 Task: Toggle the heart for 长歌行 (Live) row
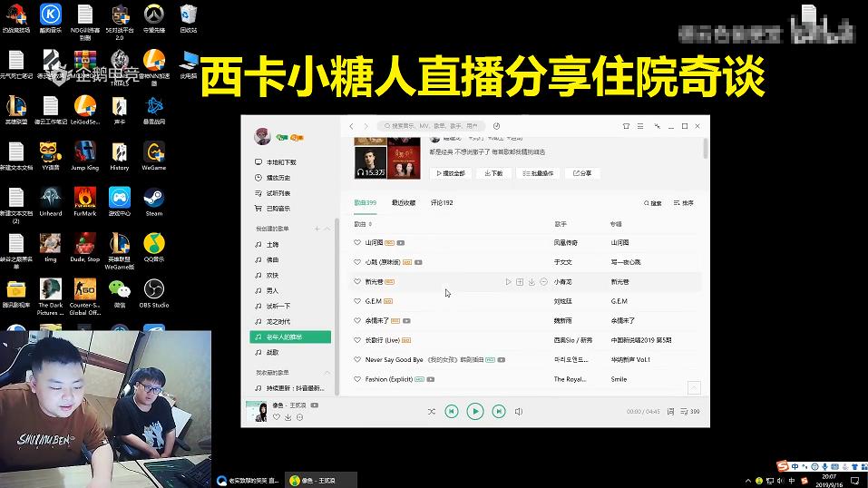click(x=357, y=340)
